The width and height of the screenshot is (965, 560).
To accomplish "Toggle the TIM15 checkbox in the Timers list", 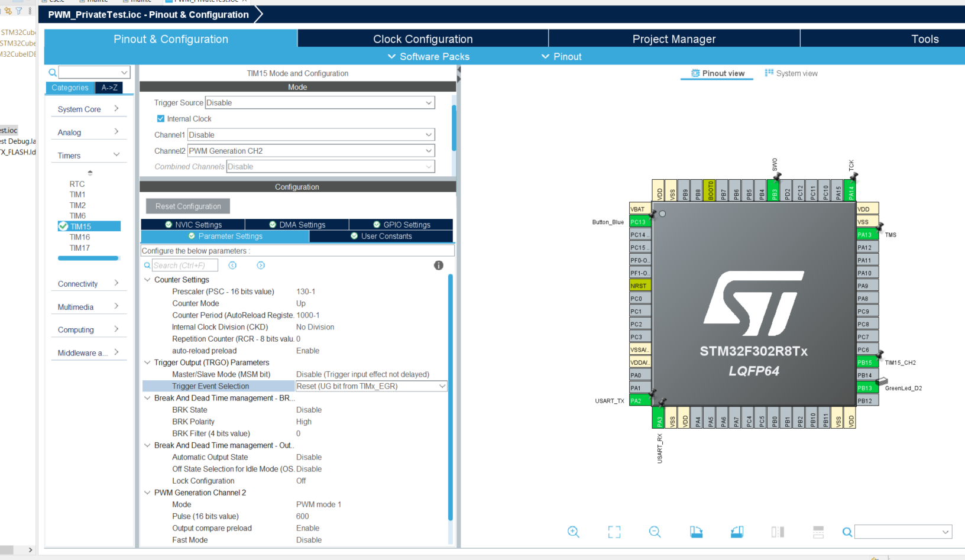I will coord(63,226).
